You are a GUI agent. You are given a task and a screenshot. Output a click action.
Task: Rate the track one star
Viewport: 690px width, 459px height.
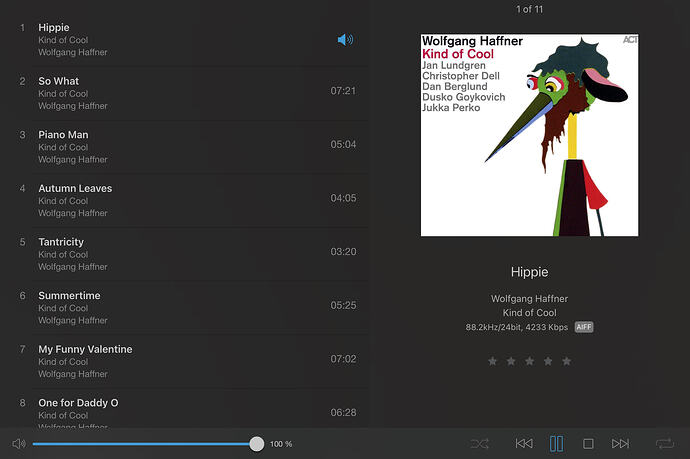coord(492,361)
